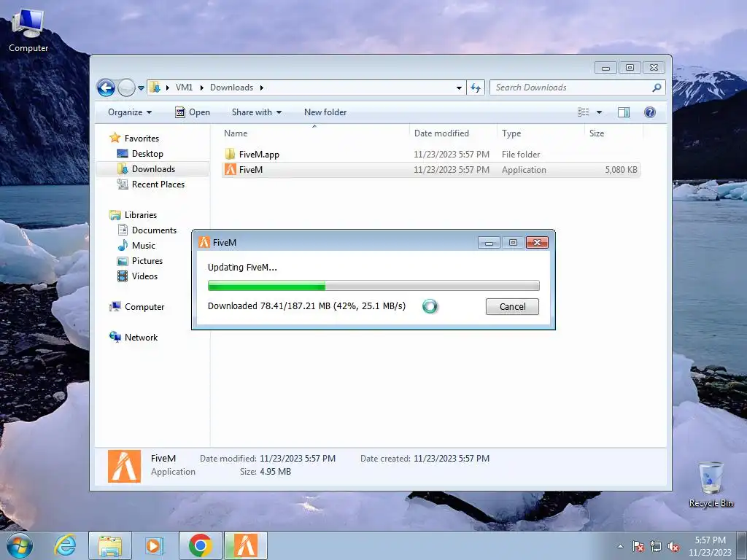Change your view icon in toolbar
The image size is (747, 560).
[584, 112]
